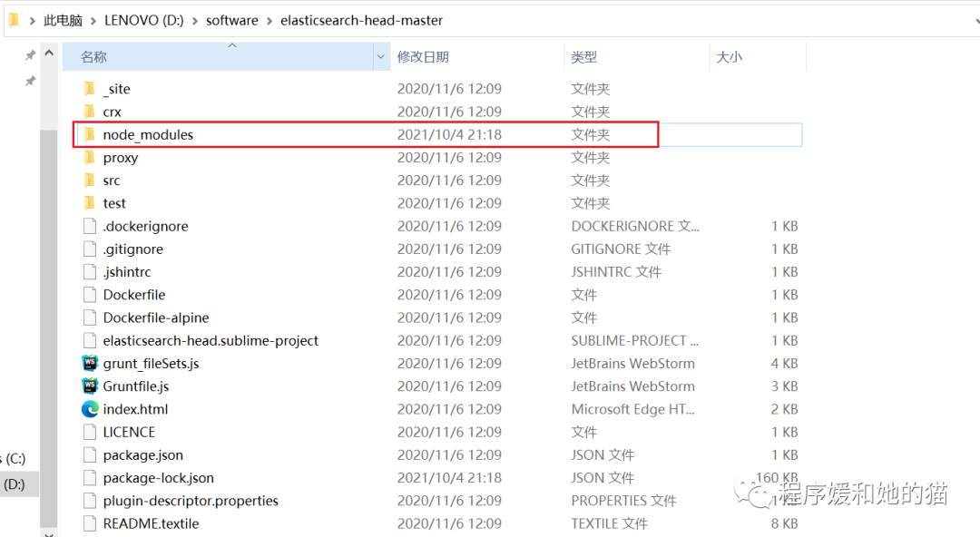Screen dimensions: 980x537
Task: Select the crx folder name
Action: (112, 112)
